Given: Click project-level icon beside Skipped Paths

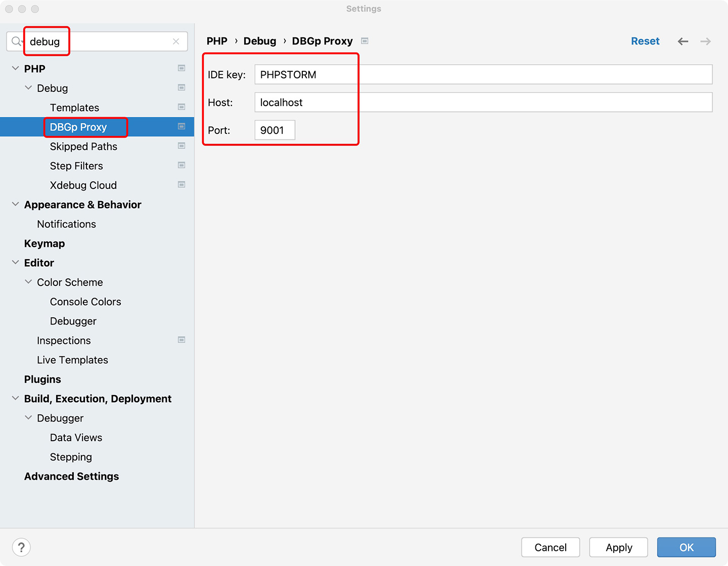Looking at the screenshot, I should click(x=181, y=146).
